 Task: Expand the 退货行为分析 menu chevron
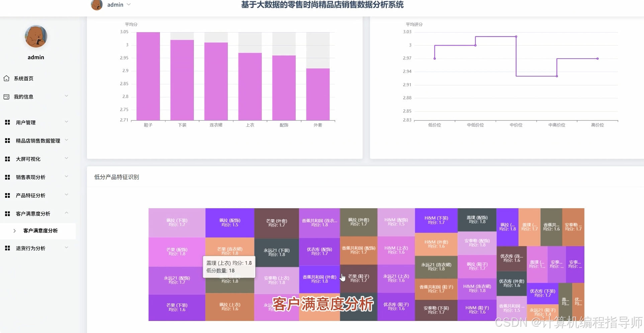66,248
